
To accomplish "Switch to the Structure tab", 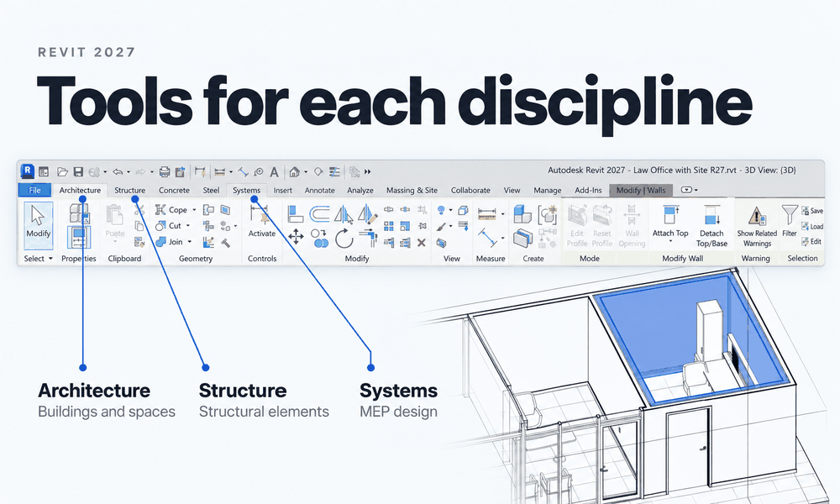I will 129,190.
